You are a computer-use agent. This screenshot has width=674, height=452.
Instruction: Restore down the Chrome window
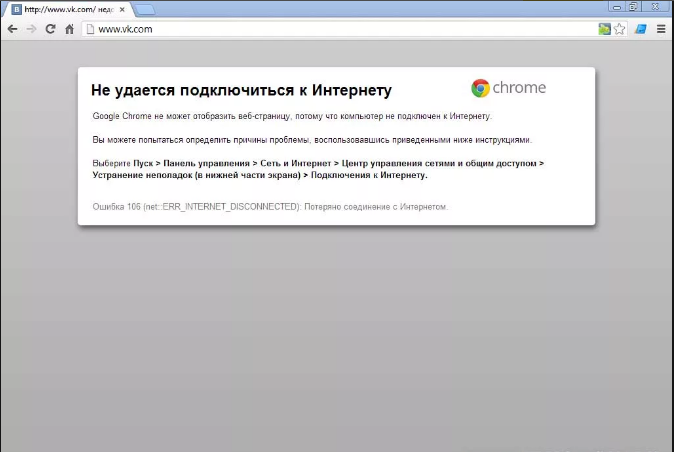[x=633, y=7]
